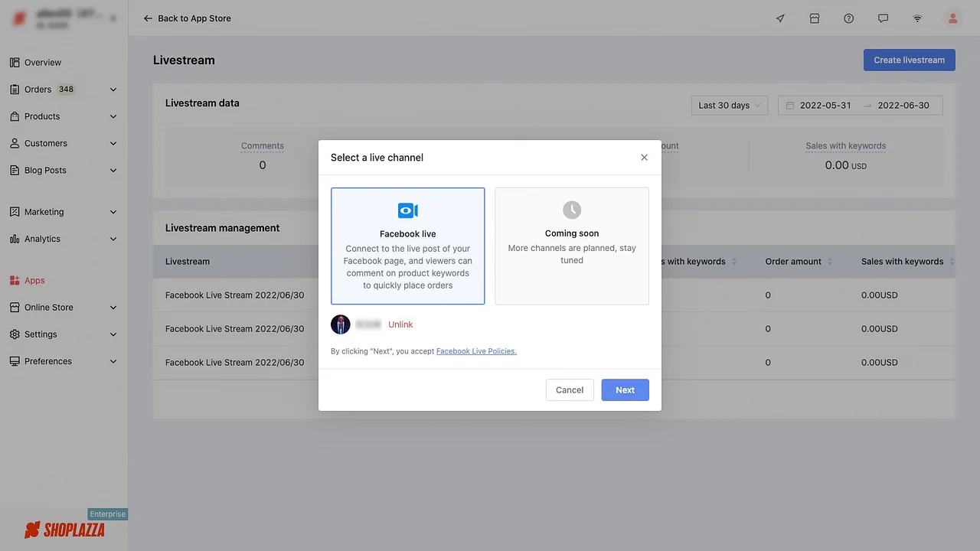The height and width of the screenshot is (551, 980).
Task: Select the Facebook live channel card
Action: [407, 245]
